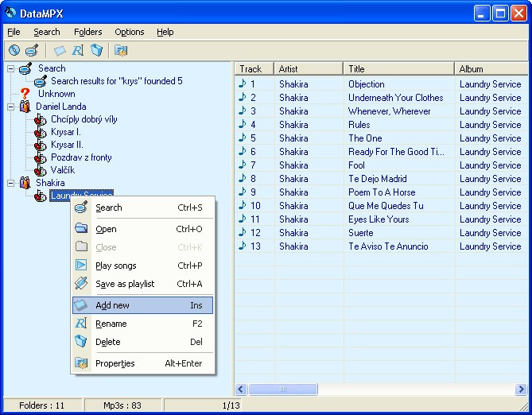Click the Search node icon in tree
This screenshot has width=532, height=415.
pos(25,68)
